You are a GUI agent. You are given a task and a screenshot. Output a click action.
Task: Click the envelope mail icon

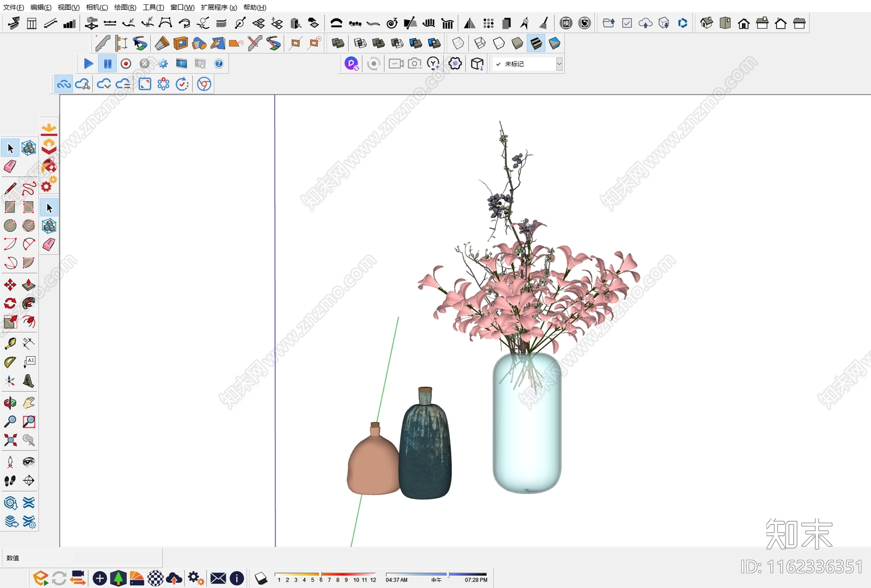pyautogui.click(x=218, y=578)
